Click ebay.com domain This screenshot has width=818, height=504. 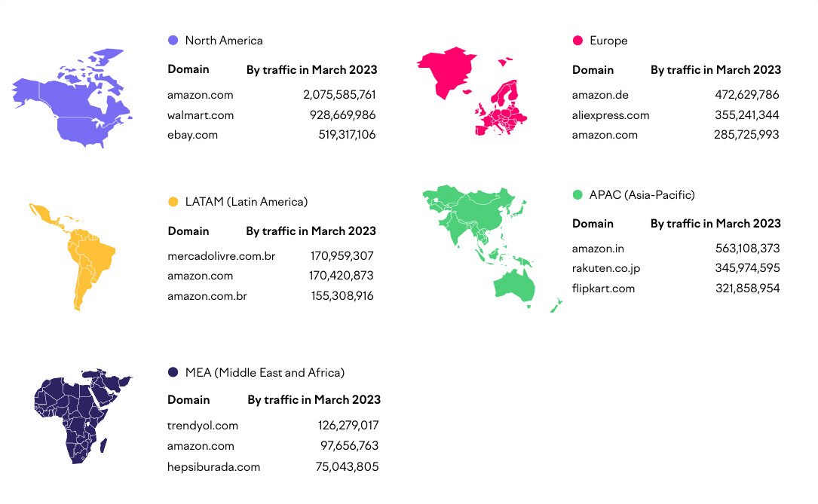pos(192,135)
